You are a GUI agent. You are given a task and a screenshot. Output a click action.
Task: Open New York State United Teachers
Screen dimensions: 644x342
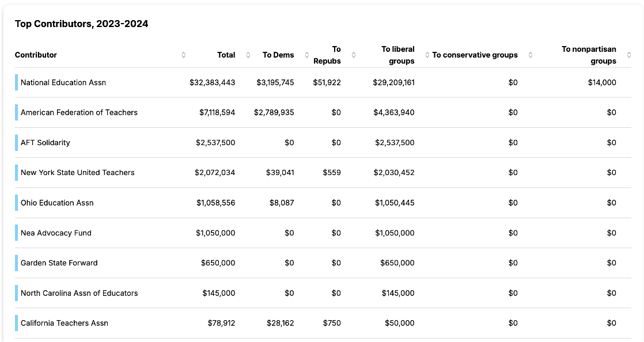point(78,173)
